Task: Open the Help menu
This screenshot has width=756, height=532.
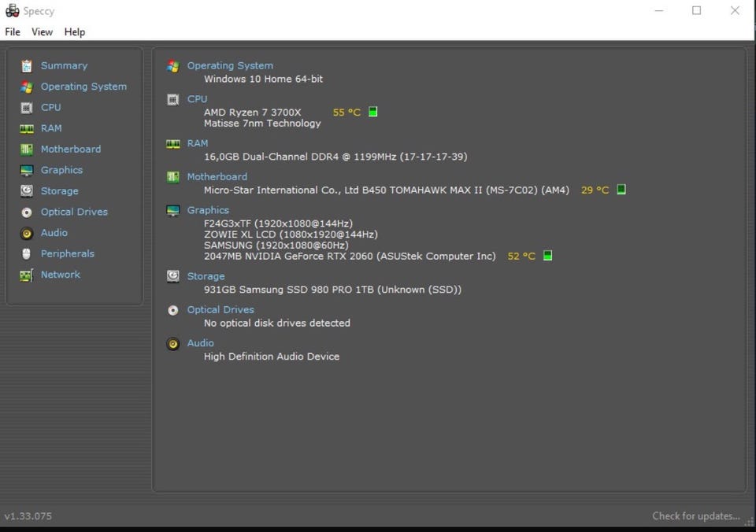Action: click(75, 31)
